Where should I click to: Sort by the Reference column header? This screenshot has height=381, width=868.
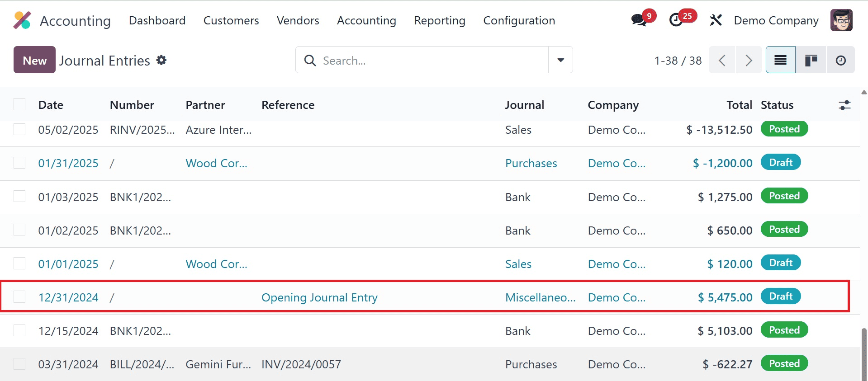coord(288,105)
